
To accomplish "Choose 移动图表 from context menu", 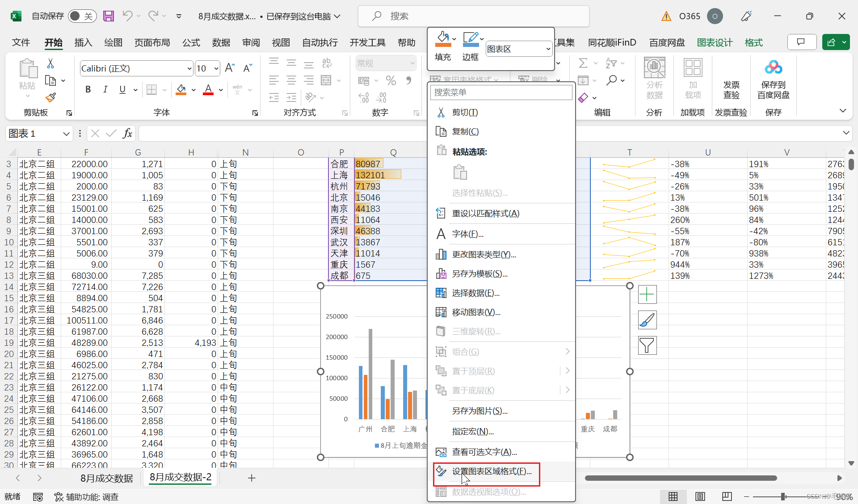I will pos(501,312).
